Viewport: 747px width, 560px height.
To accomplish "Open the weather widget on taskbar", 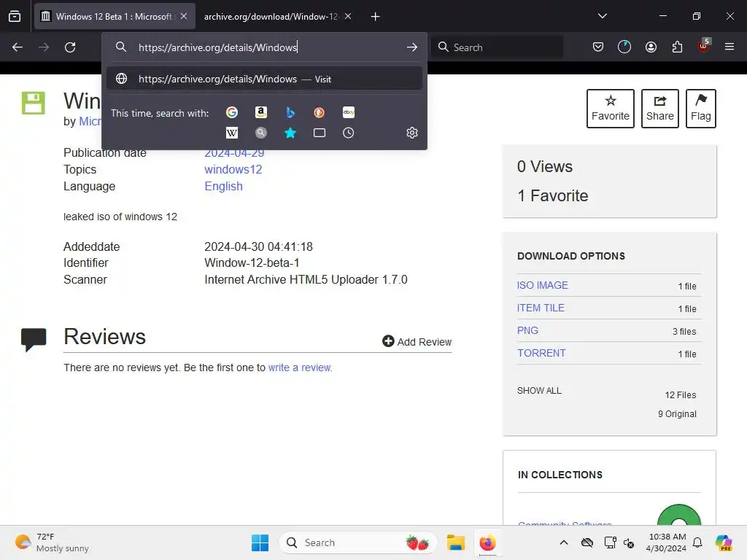I will tap(52, 542).
